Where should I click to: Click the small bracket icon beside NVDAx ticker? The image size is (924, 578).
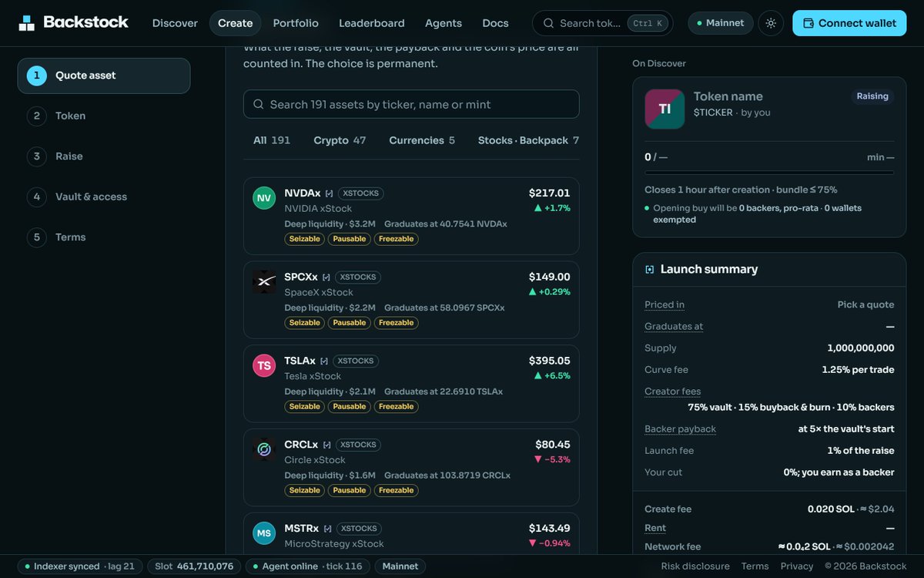point(329,193)
